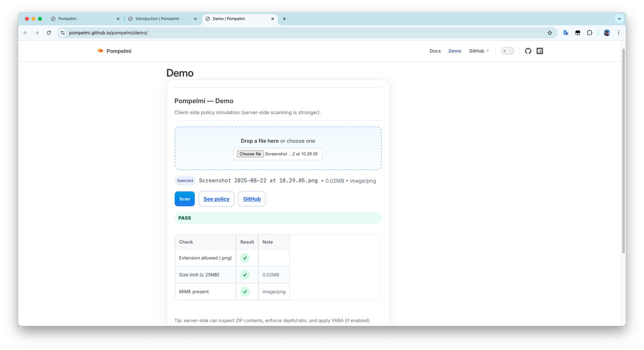
Task: Open the profile avatar menu
Action: [607, 33]
